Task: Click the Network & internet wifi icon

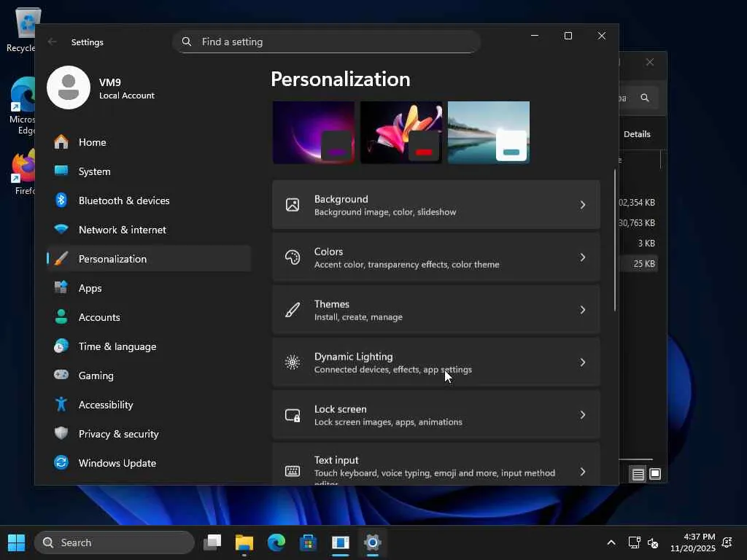Action: (x=62, y=230)
